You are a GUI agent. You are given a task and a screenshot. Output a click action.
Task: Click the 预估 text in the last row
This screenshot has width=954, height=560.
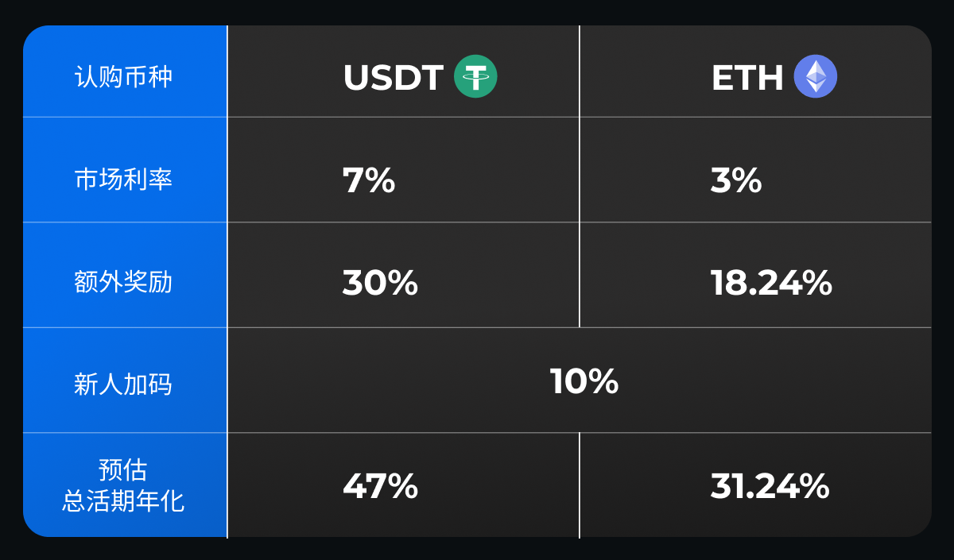pos(123,469)
